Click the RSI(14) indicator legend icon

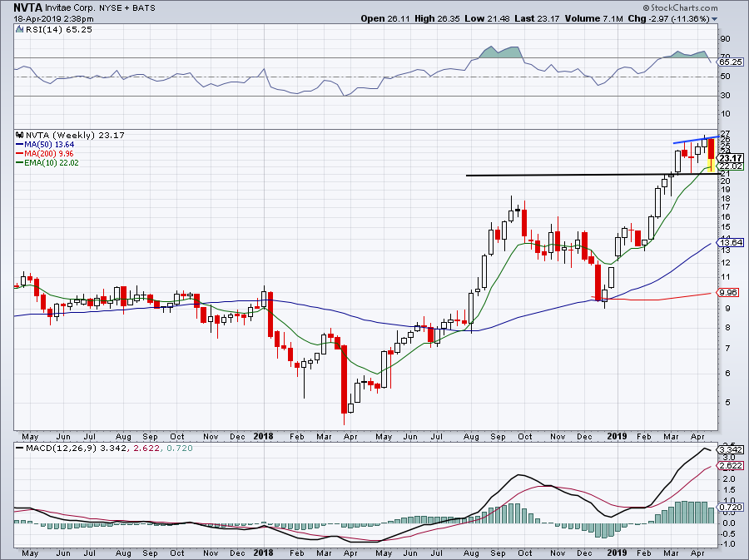pyautogui.click(x=19, y=30)
